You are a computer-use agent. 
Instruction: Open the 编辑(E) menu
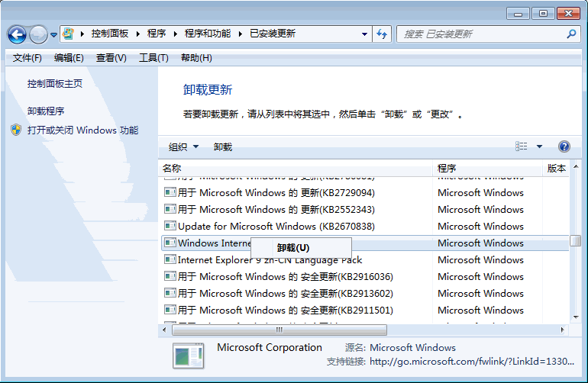[x=69, y=58]
